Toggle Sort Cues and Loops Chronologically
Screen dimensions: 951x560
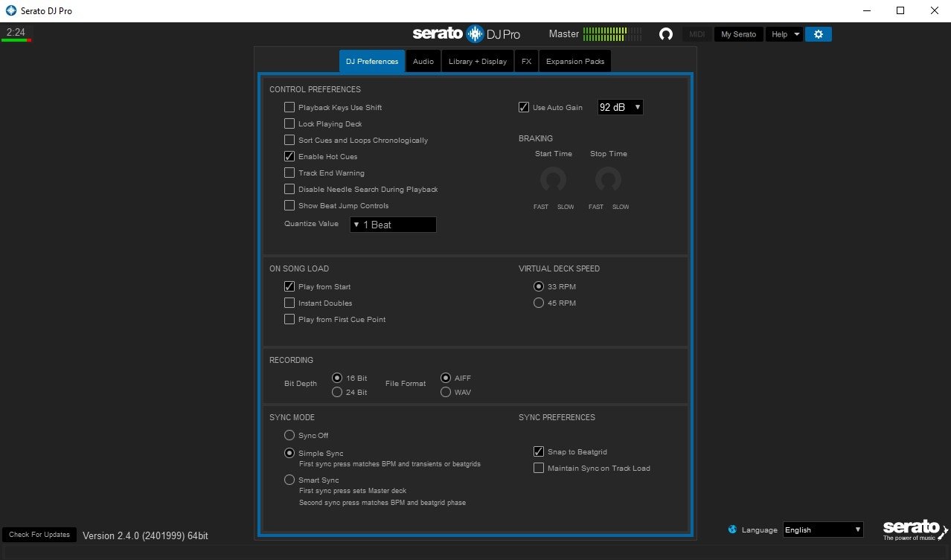[x=289, y=140]
